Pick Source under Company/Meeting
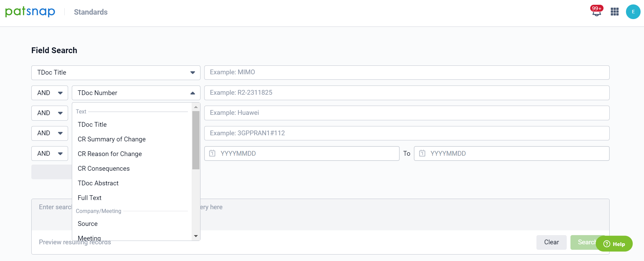The width and height of the screenshot is (644, 261). pos(87,224)
